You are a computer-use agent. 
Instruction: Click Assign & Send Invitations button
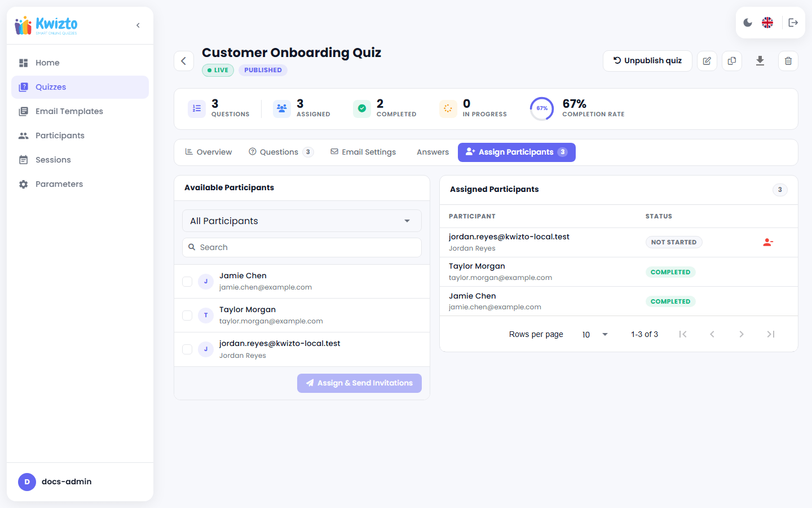[x=359, y=383]
